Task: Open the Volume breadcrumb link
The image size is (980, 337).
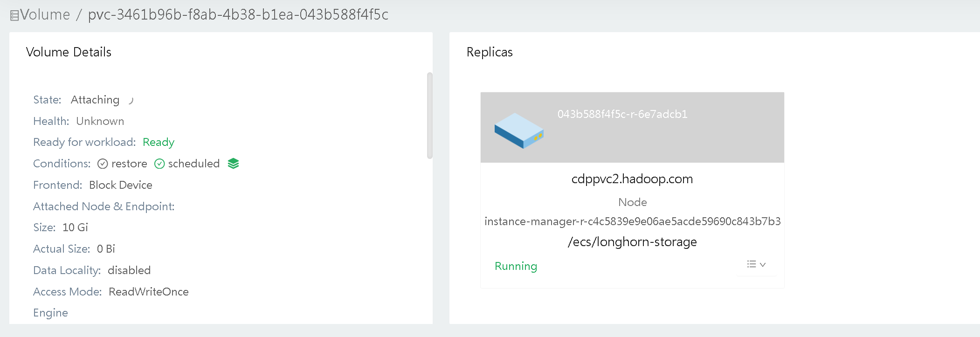Action: pyautogui.click(x=44, y=14)
